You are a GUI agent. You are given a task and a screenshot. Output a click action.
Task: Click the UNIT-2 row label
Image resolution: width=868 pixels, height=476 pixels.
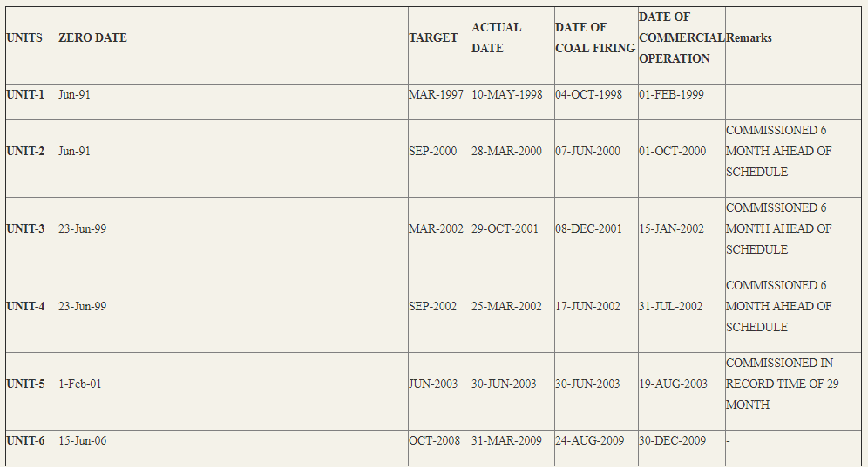coord(25,151)
